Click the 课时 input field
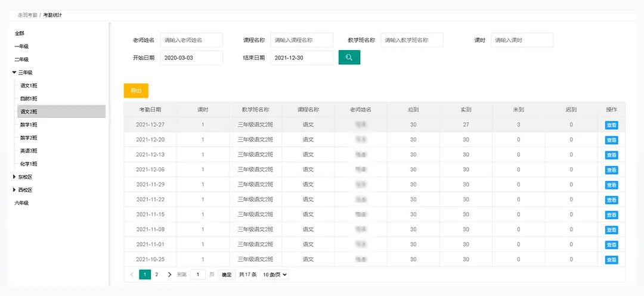644x296 pixels. [522, 40]
